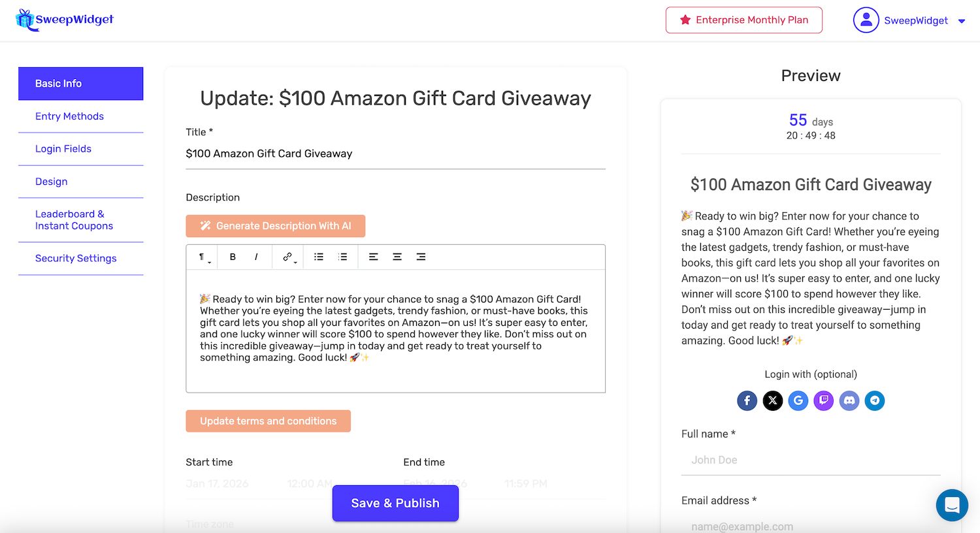Open the paragraph style dropdown in the editor

(x=203, y=257)
